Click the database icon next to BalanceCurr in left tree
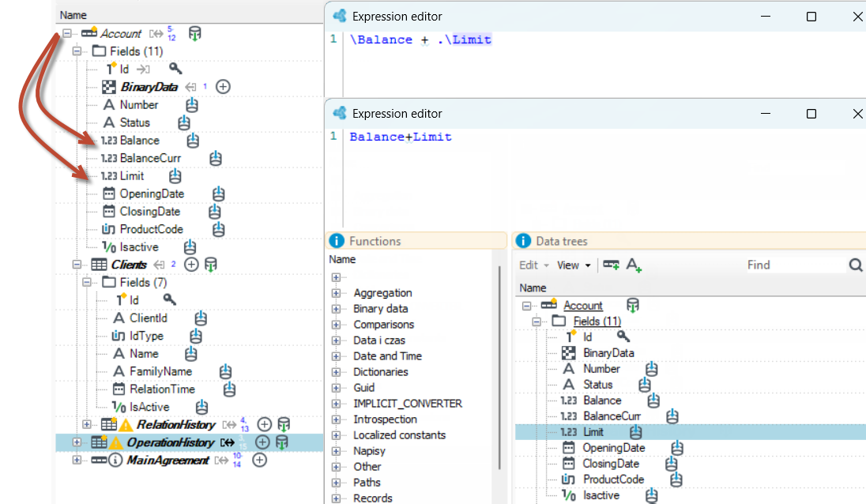This screenshot has width=866, height=504. coord(216,159)
